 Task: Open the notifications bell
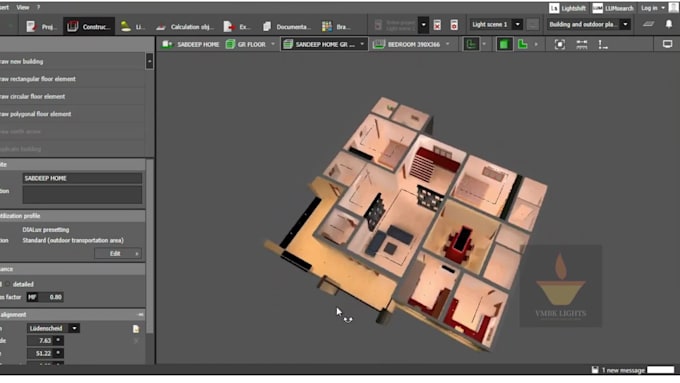[669, 24]
